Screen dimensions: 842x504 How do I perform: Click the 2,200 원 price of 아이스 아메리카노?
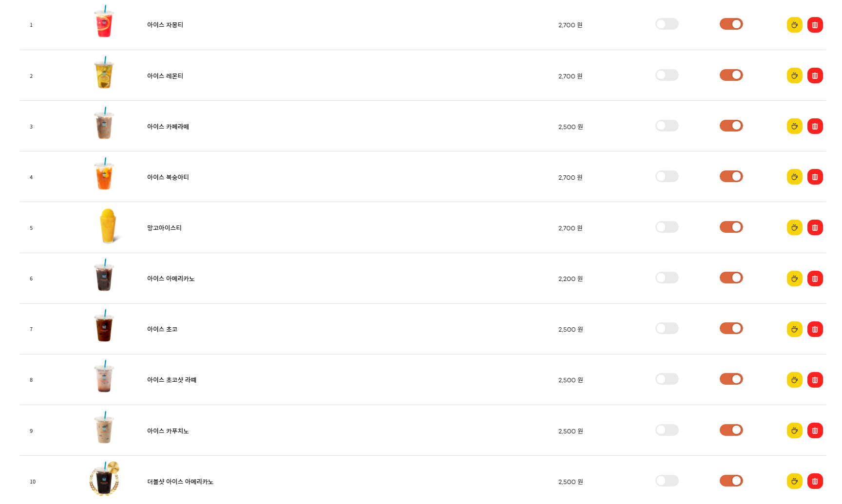(x=570, y=279)
